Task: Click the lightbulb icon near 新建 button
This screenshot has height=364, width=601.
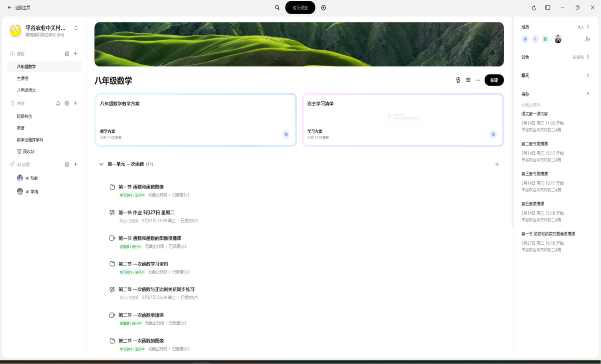Action: click(x=458, y=80)
